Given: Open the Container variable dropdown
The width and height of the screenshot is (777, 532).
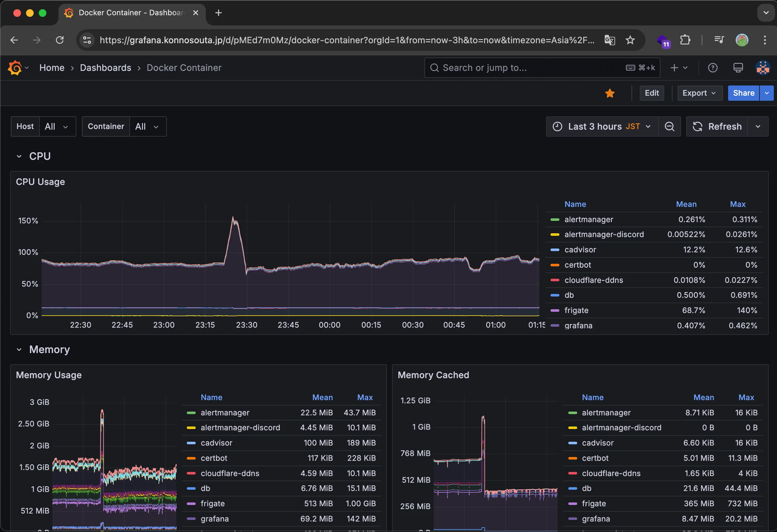Looking at the screenshot, I should click(x=147, y=126).
